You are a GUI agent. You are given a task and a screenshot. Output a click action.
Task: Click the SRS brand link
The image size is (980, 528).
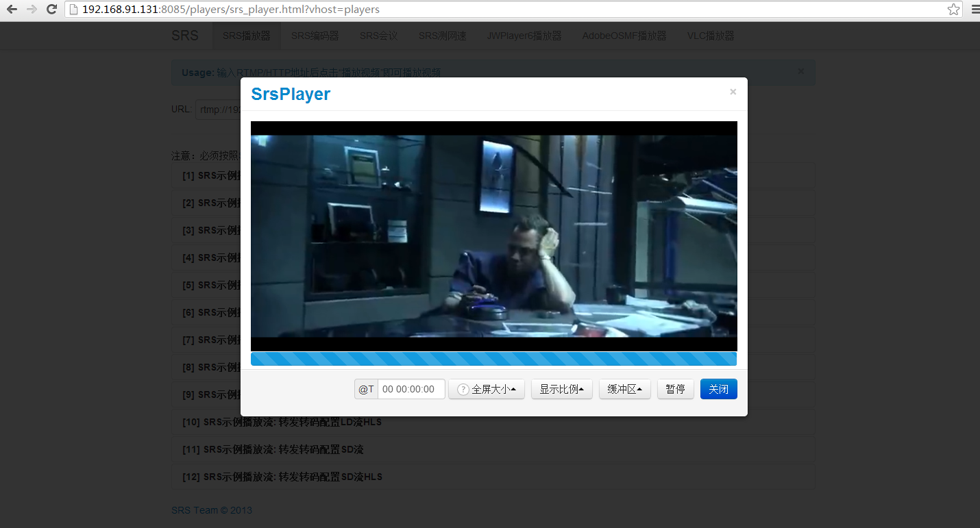pyautogui.click(x=185, y=36)
